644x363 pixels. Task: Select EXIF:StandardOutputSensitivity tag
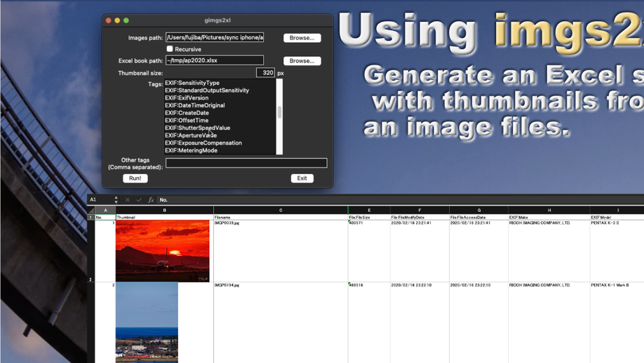tap(207, 91)
